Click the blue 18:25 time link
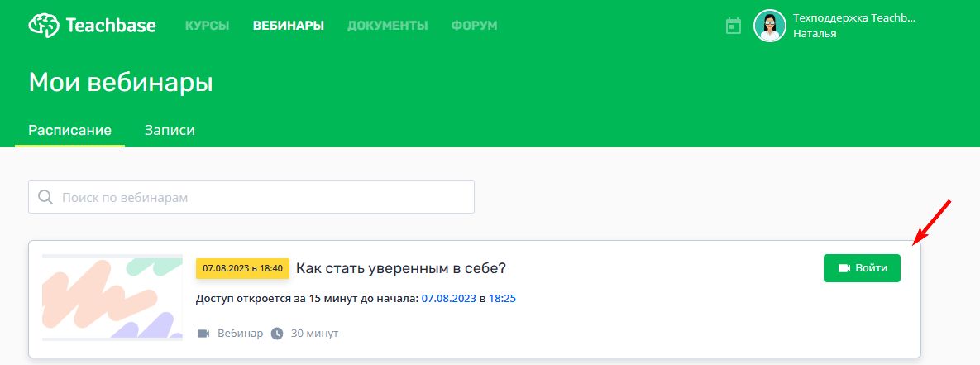The image size is (980, 365). 502,299
